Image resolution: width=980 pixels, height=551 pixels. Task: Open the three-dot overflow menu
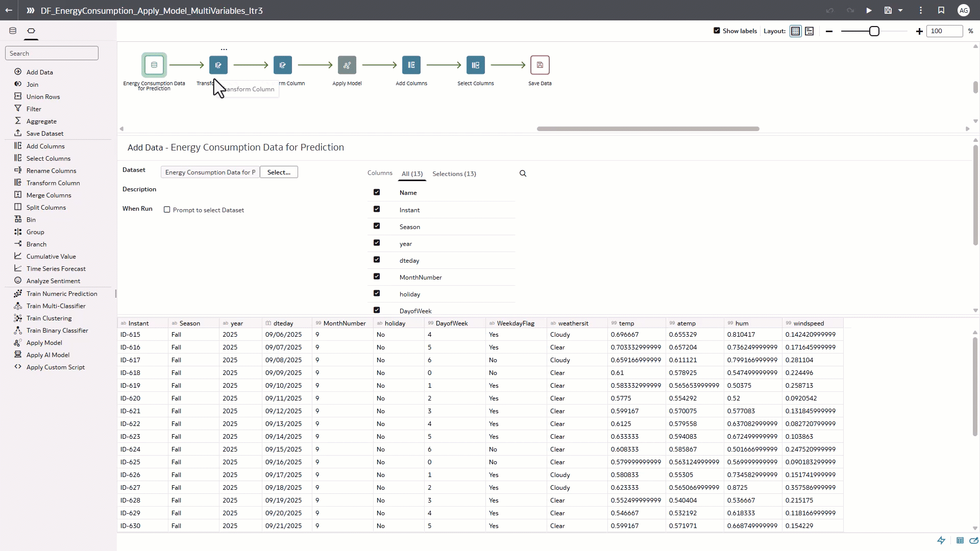[920, 10]
